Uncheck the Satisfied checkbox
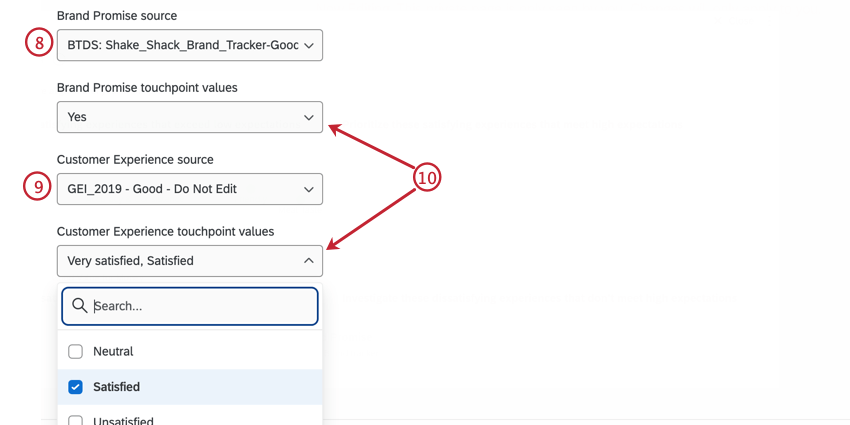Viewport: 850px width, 425px height. coord(75,387)
